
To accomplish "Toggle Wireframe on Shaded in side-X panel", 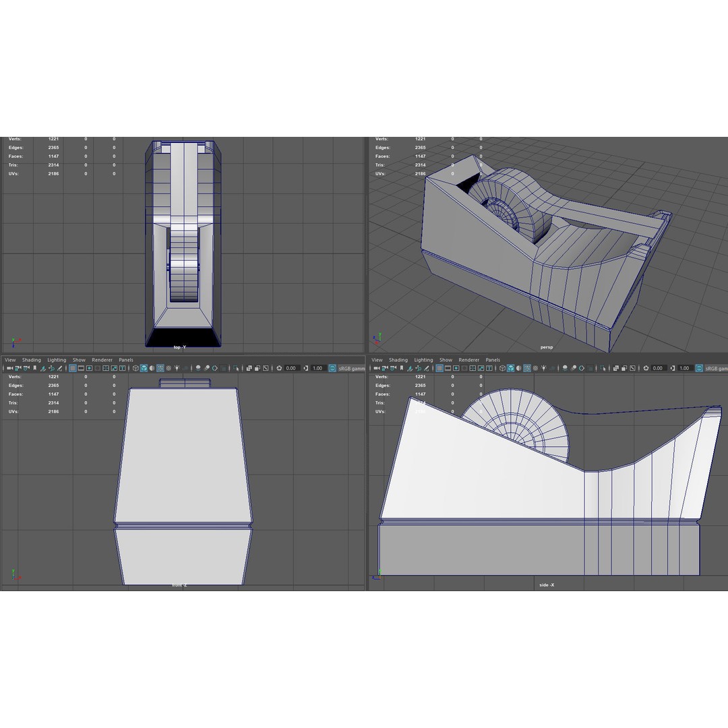I will [527, 368].
